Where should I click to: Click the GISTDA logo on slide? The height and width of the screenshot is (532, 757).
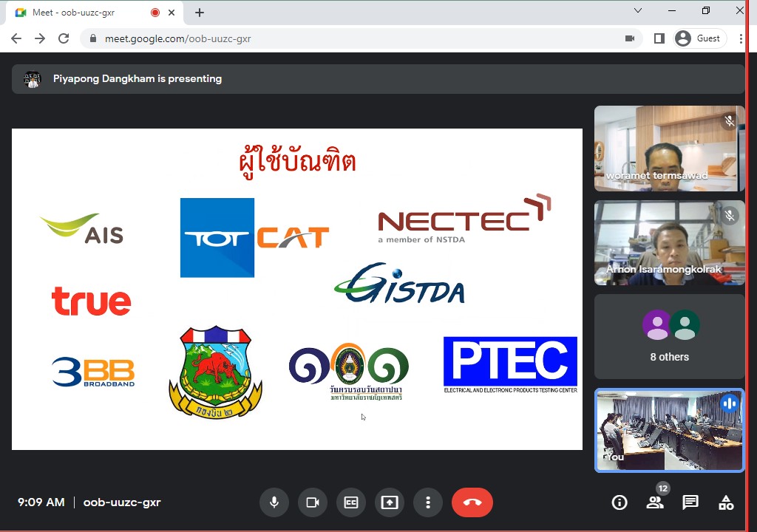pyautogui.click(x=399, y=284)
